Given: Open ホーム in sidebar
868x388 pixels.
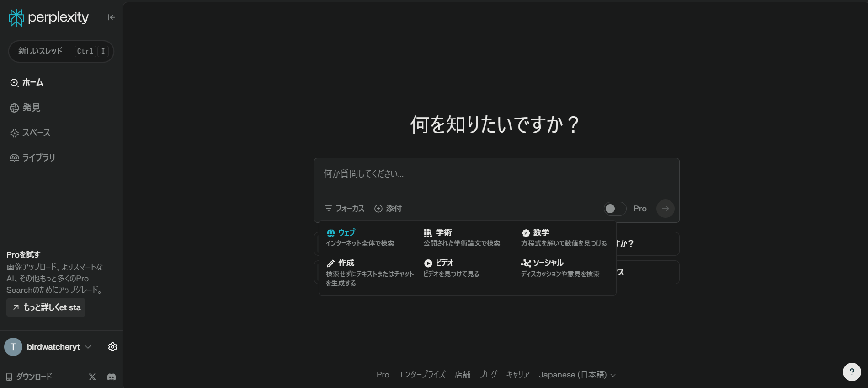Looking at the screenshot, I should point(27,82).
